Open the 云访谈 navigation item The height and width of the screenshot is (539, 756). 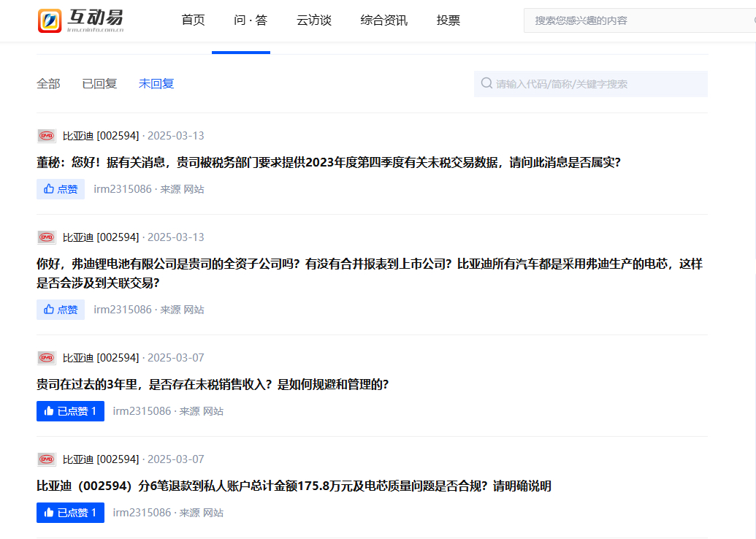click(314, 20)
